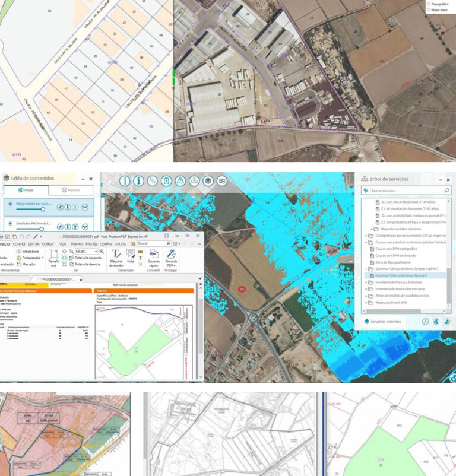Click Máquina de escribir tool in Foxit
The width and height of the screenshot is (456, 476).
tap(116, 258)
